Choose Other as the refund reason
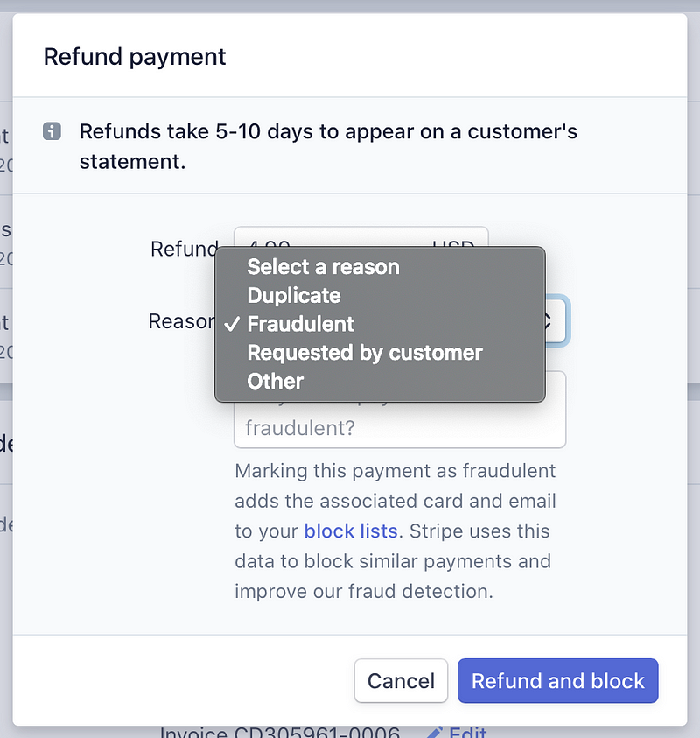Screen dimensions: 700x738 point(276,381)
